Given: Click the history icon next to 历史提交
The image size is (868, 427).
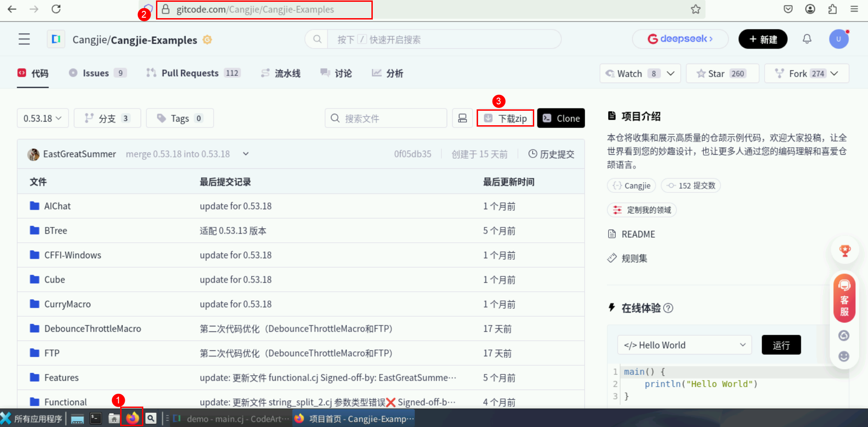Looking at the screenshot, I should (x=532, y=154).
